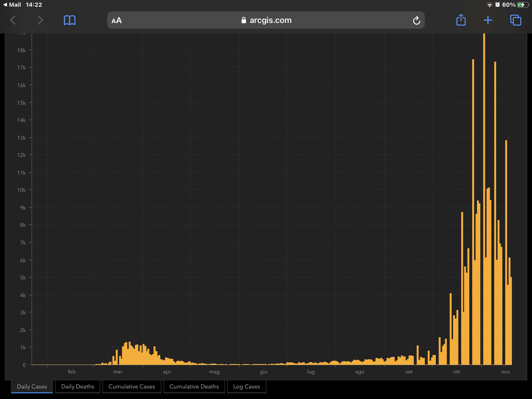Tap the Safari forward arrow
The width and height of the screenshot is (532, 399).
point(40,20)
